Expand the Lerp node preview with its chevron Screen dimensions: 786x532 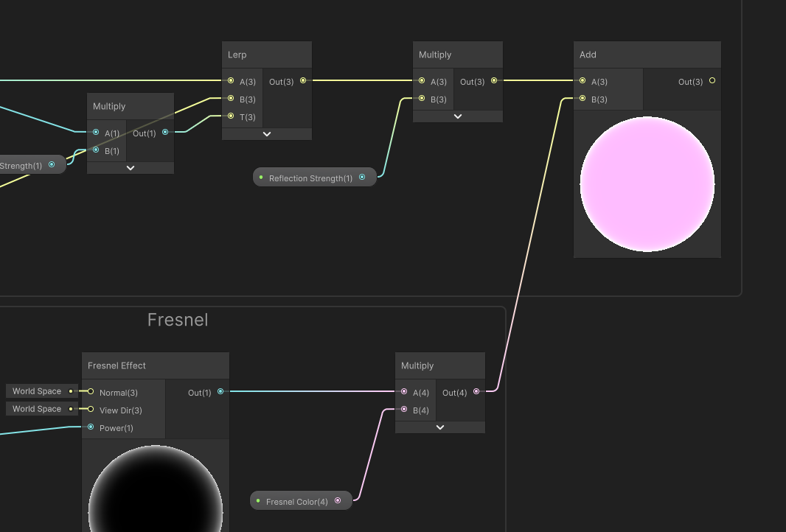(266, 133)
